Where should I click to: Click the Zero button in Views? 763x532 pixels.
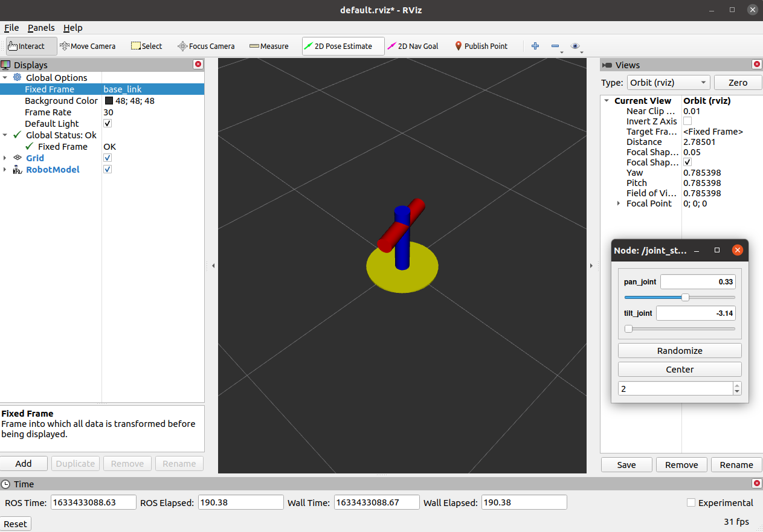[x=738, y=83]
